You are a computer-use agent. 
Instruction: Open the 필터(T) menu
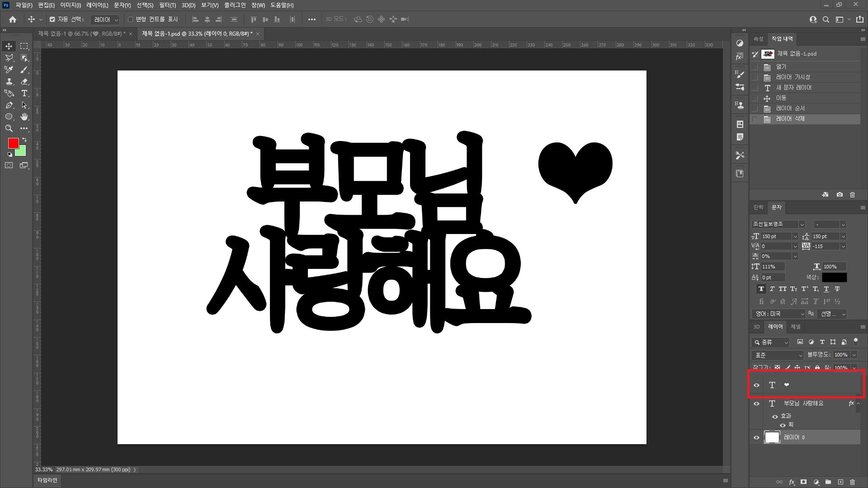(167, 5)
